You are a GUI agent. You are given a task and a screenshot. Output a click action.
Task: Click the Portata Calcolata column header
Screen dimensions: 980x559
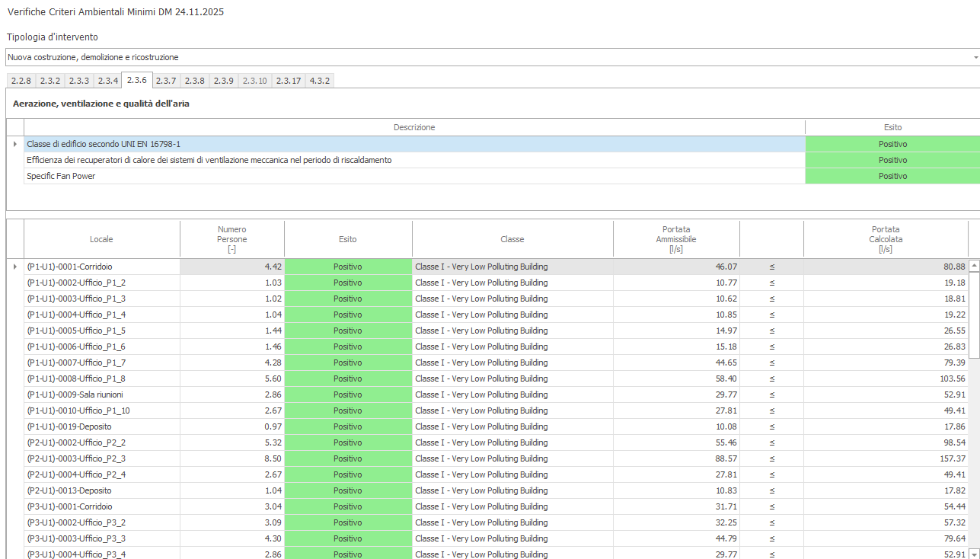click(x=885, y=239)
